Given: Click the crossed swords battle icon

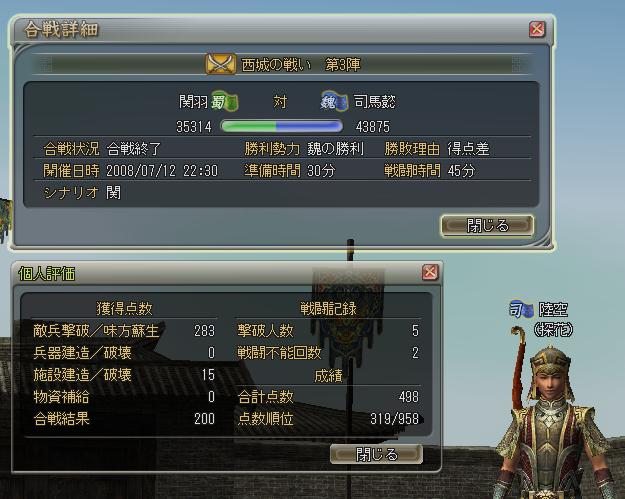Looking at the screenshot, I should (x=220, y=64).
